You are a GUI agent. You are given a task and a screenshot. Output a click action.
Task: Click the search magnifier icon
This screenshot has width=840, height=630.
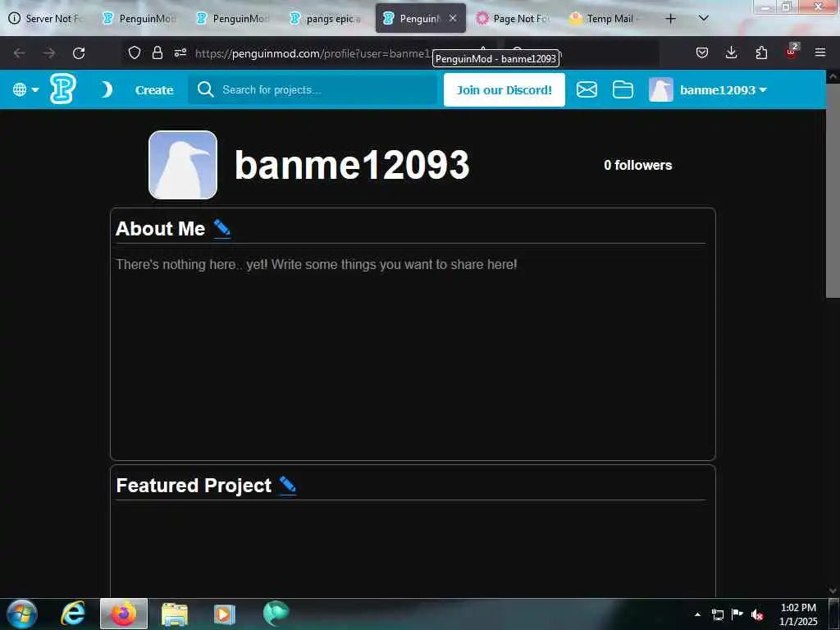[206, 89]
